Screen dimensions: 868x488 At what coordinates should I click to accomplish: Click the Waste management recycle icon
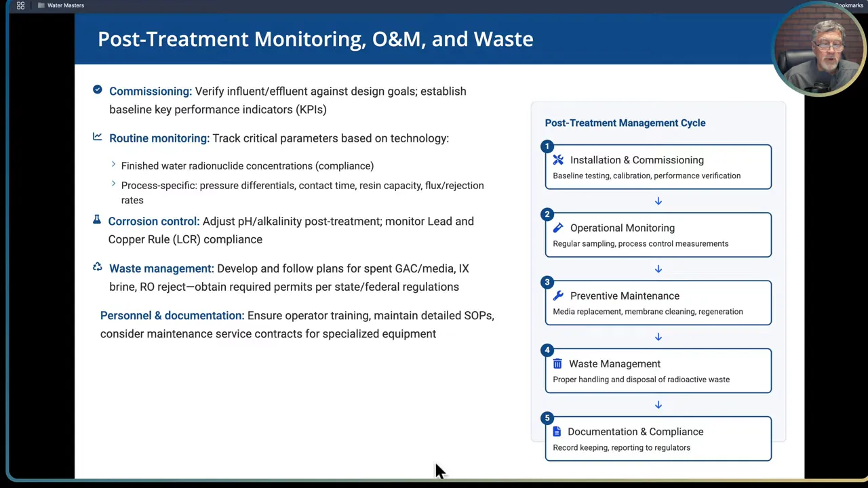(97, 267)
